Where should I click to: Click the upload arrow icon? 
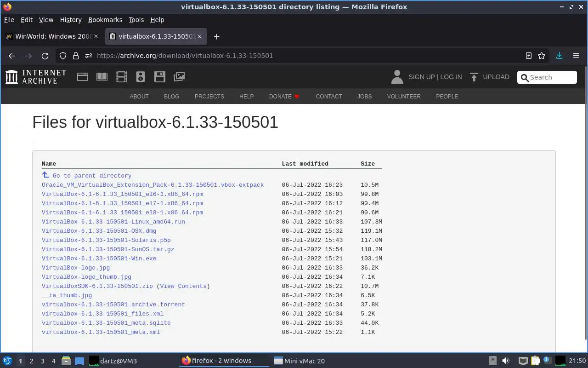pos(474,77)
